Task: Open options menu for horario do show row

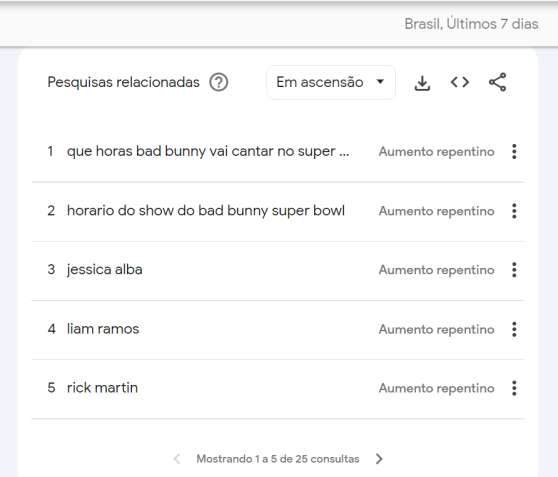Action: [514, 211]
